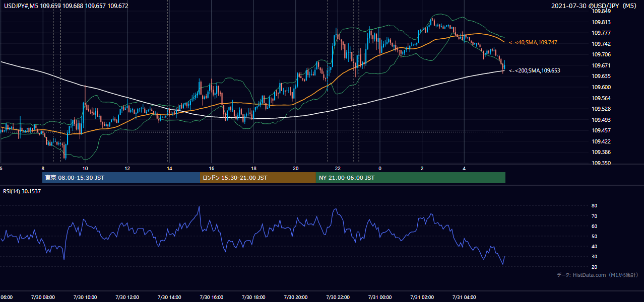Click RSI scale value 80
The width and height of the screenshot is (644, 302).
pyautogui.click(x=595, y=206)
